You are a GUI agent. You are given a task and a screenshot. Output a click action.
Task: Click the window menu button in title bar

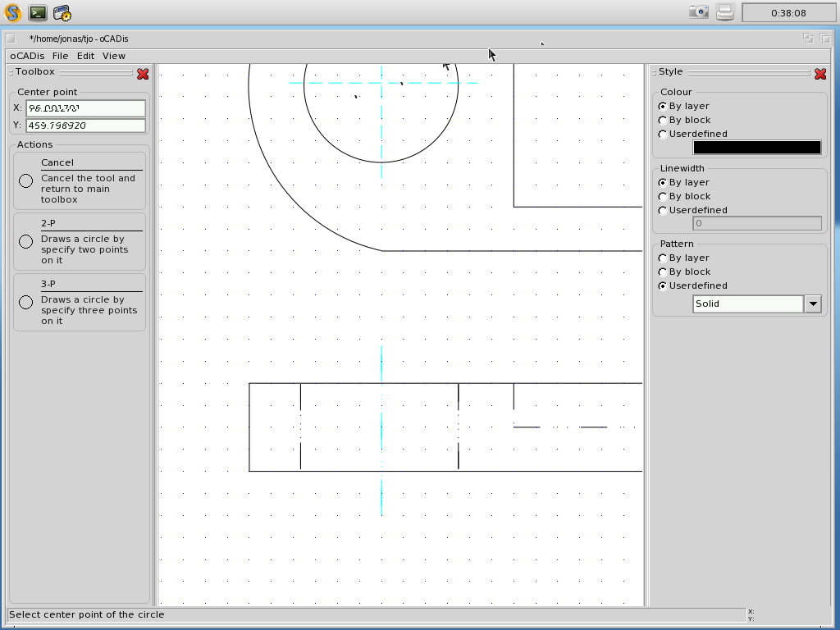[10, 39]
